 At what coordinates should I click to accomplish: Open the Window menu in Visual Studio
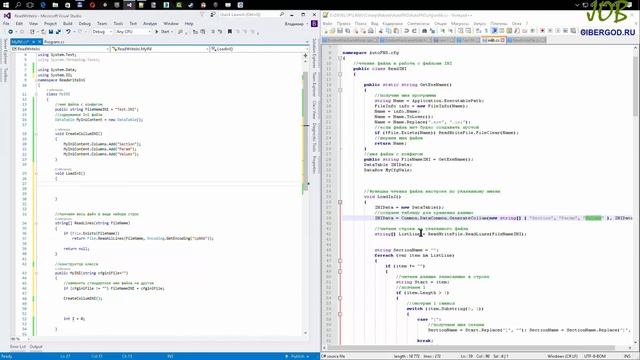(171, 24)
